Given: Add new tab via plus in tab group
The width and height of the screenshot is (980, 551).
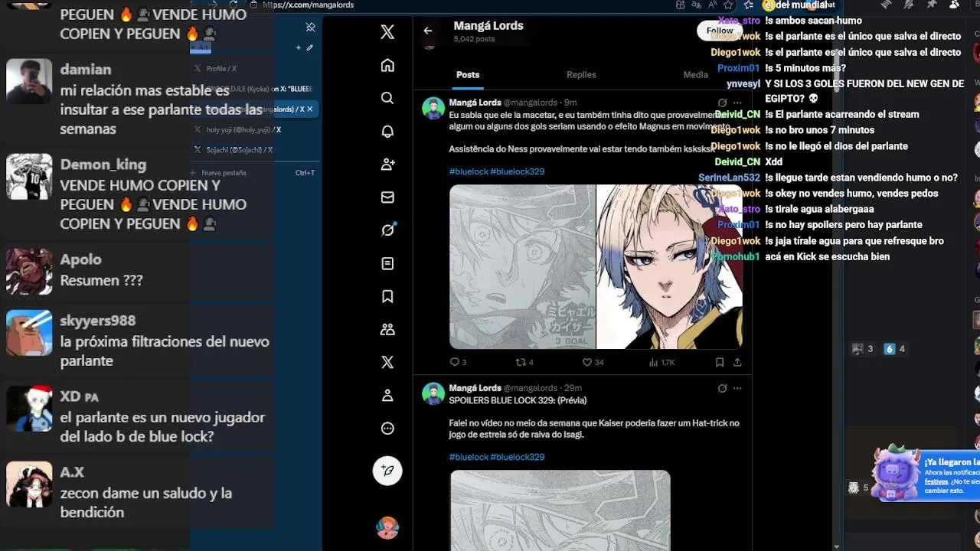Looking at the screenshot, I should coord(299,47).
